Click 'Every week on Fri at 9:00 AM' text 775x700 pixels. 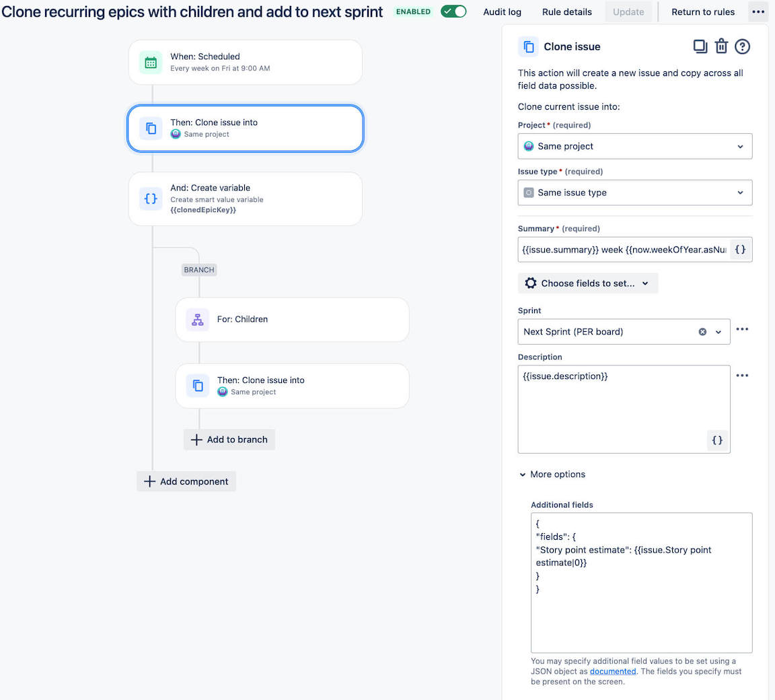[220, 68]
